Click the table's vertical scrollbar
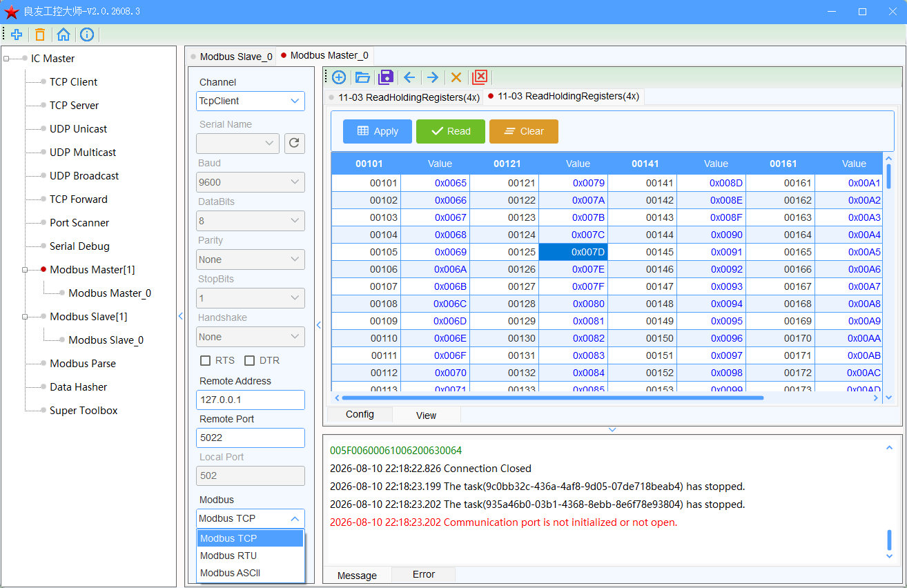The image size is (907, 588). [888, 175]
